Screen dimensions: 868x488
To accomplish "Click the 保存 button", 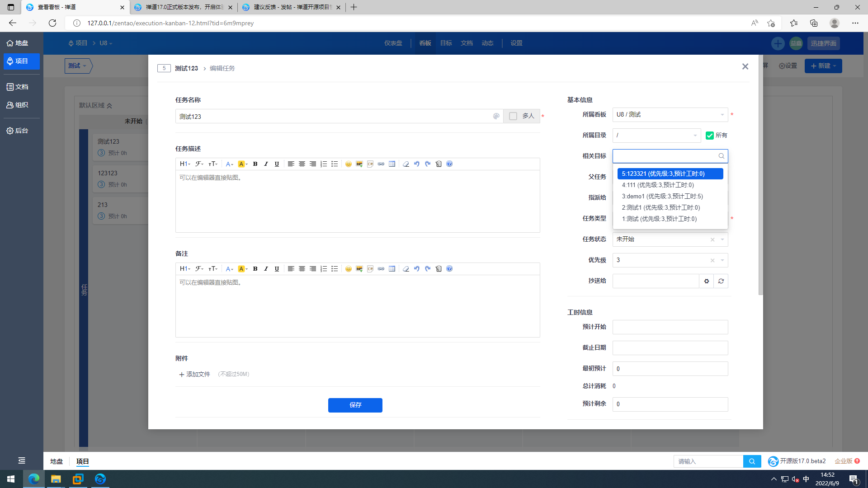I will coord(355,405).
